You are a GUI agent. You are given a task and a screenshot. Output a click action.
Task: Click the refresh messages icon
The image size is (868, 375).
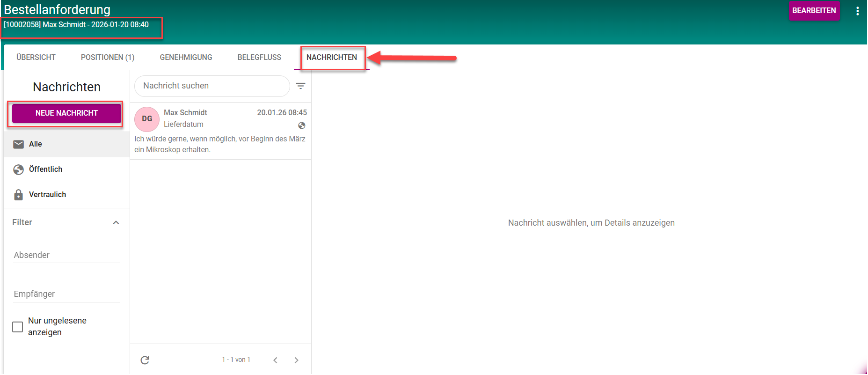tap(145, 360)
